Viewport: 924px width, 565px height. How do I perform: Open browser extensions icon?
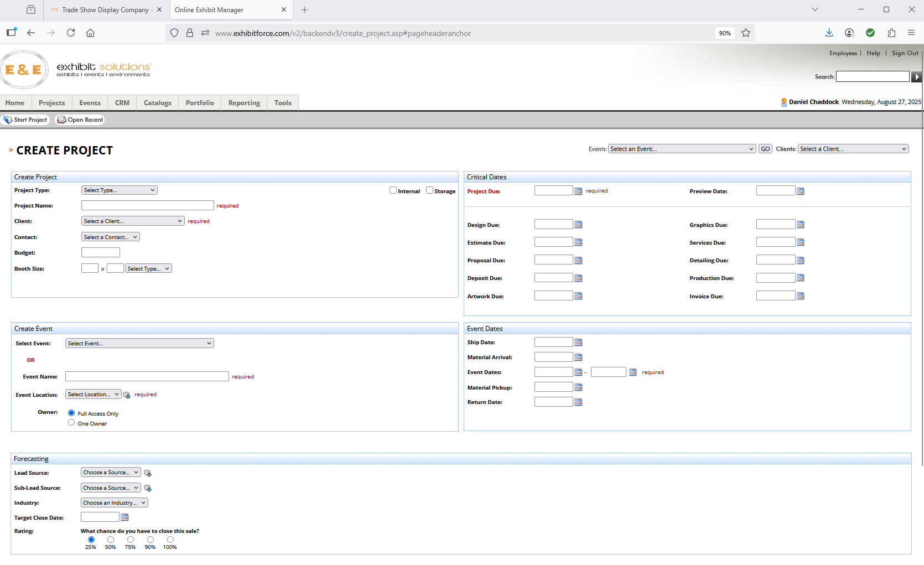(891, 33)
